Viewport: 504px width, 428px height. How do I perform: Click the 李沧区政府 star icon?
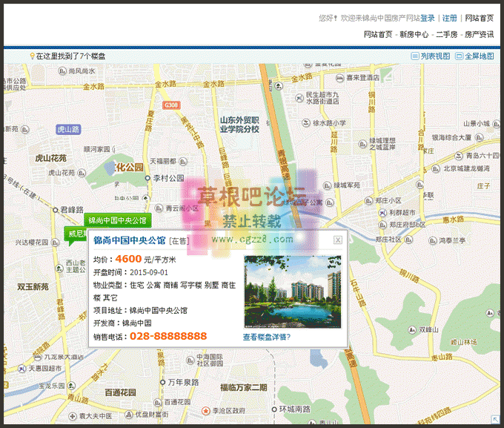tap(205, 411)
